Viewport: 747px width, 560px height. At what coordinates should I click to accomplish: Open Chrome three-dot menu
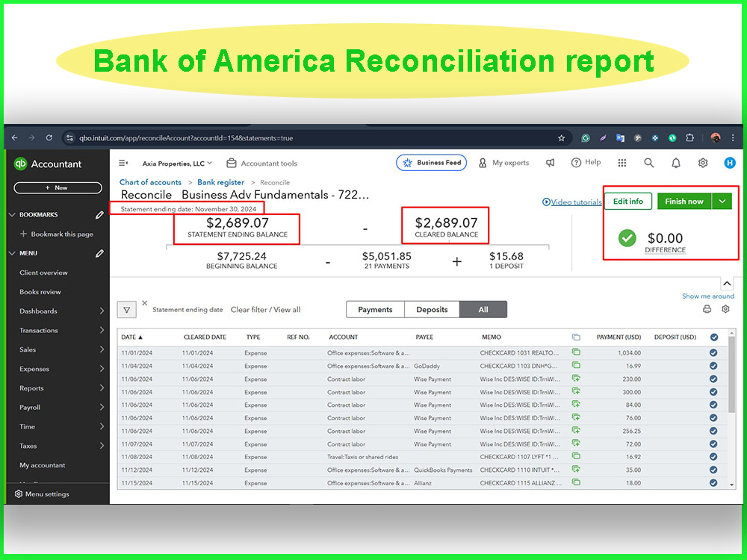(733, 138)
